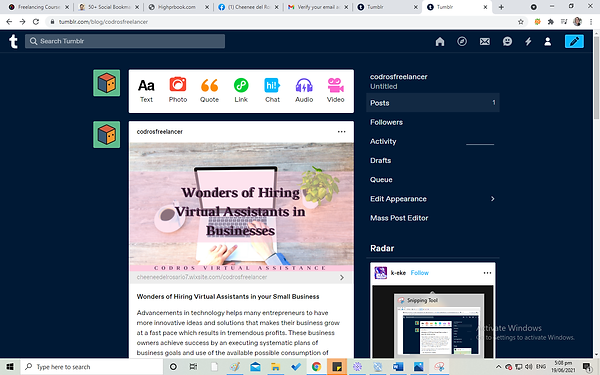Open k-eke blog name link
600x375 pixels.
pos(398,273)
